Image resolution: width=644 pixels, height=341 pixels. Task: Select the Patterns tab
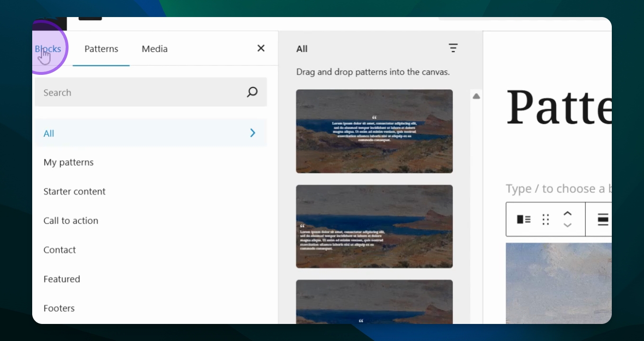click(101, 49)
